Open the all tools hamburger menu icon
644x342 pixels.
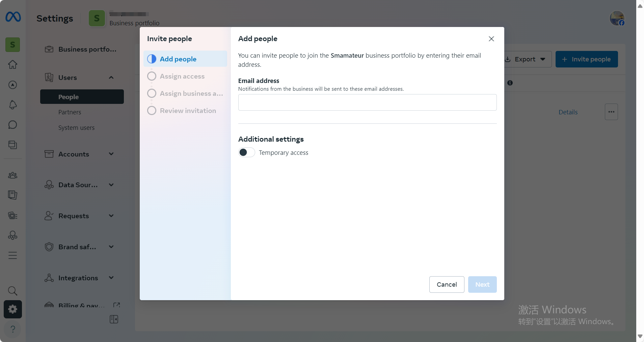[x=13, y=255]
